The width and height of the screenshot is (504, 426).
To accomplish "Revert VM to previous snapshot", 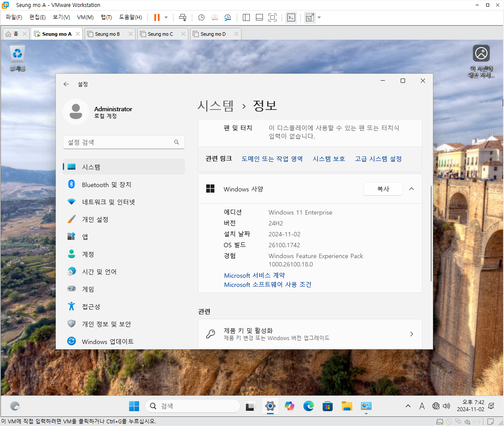I will click(215, 17).
